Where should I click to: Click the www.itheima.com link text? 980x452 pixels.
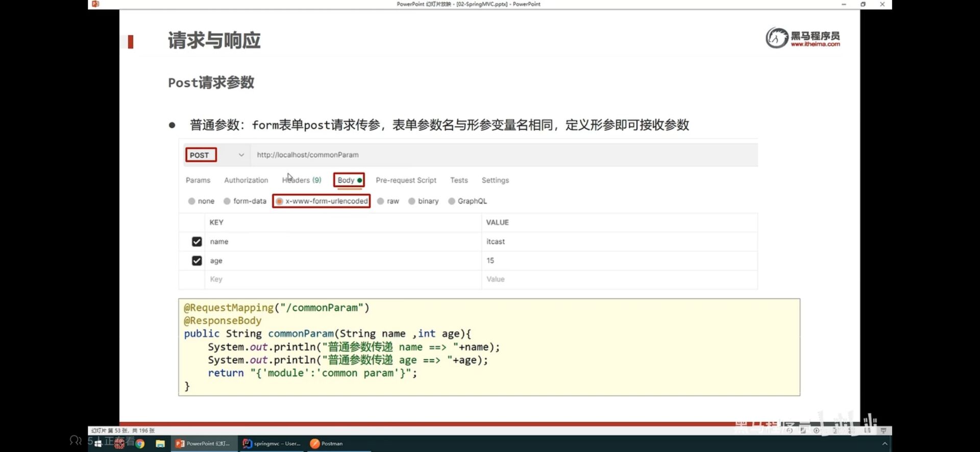click(x=816, y=44)
